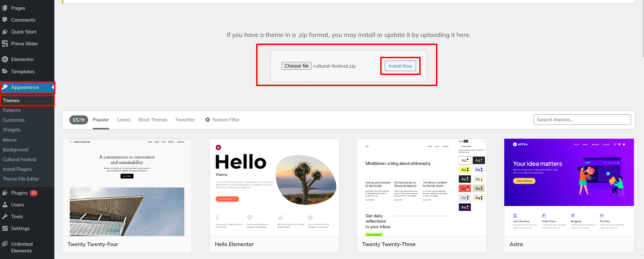Open the Favorites tab
Viewport: 644px width, 259px height.
[185, 120]
